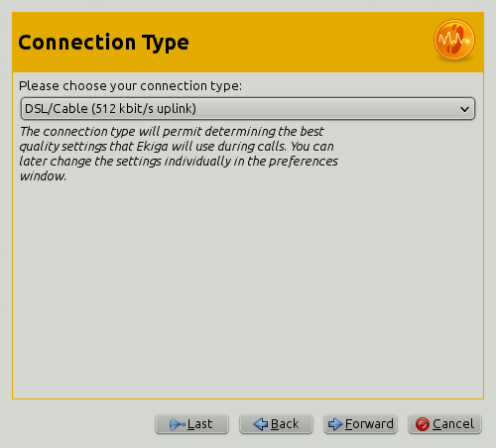Click the blue right arrow icon on Forward

(x=335, y=424)
